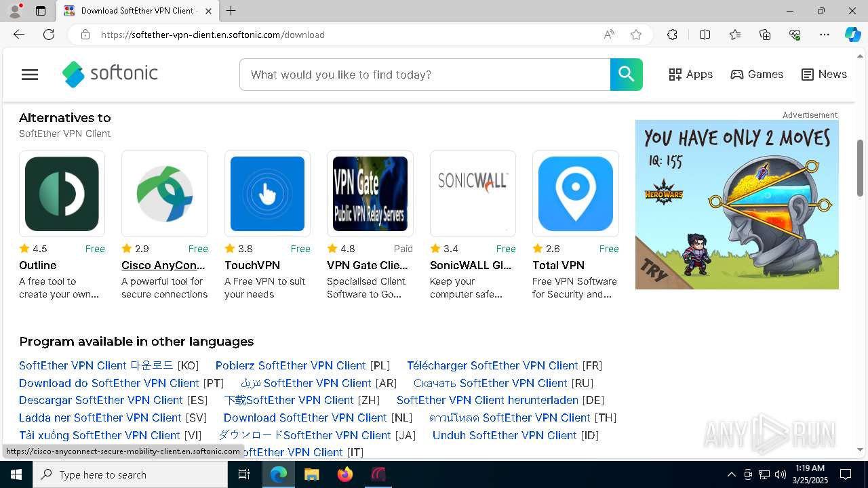Close the Download SoftEther VPN tab
This screenshot has width=868, height=488.
pyautogui.click(x=209, y=11)
